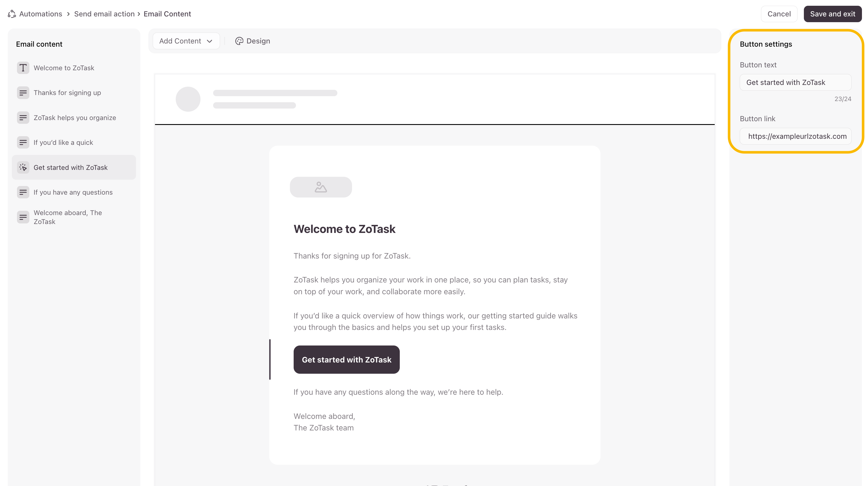This screenshot has height=486, width=868.
Task: Click the image placeholder icon in email
Action: 320,187
